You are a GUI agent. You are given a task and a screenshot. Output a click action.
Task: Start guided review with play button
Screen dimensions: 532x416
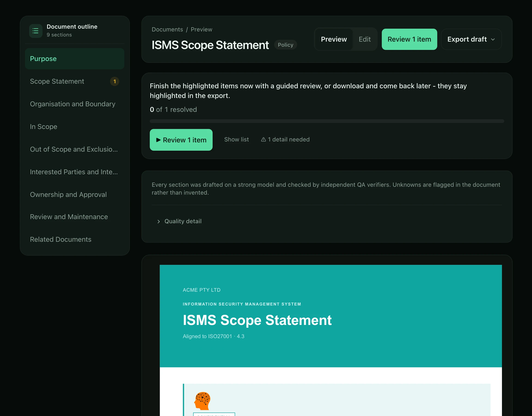tap(181, 140)
